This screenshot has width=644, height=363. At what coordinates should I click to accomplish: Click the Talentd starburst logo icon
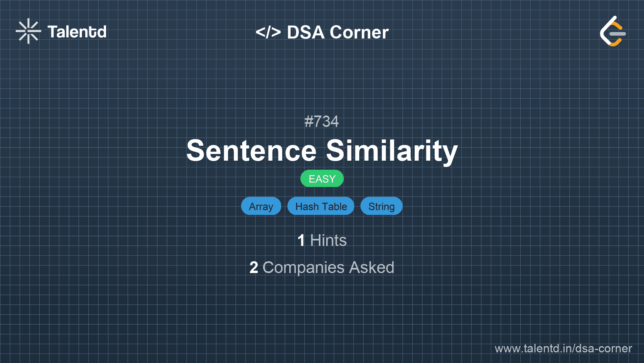coord(28,31)
